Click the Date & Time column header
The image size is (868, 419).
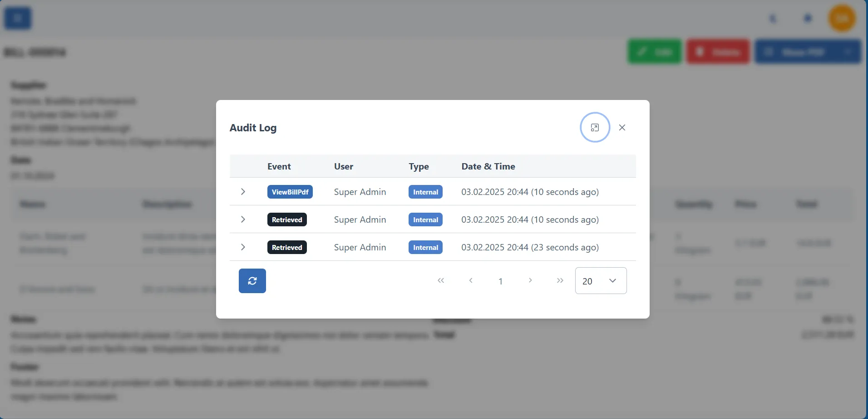pyautogui.click(x=488, y=166)
